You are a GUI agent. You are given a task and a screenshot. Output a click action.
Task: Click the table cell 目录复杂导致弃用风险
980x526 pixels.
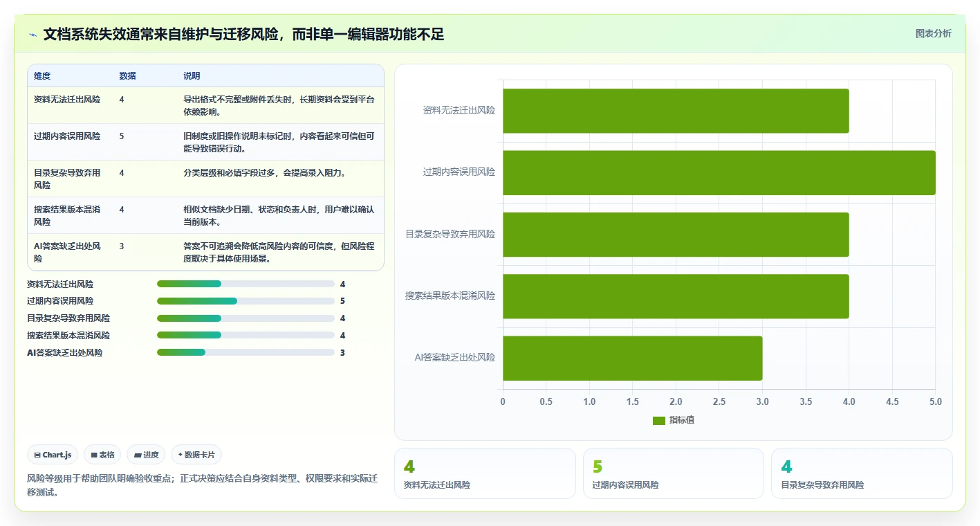[x=67, y=179]
